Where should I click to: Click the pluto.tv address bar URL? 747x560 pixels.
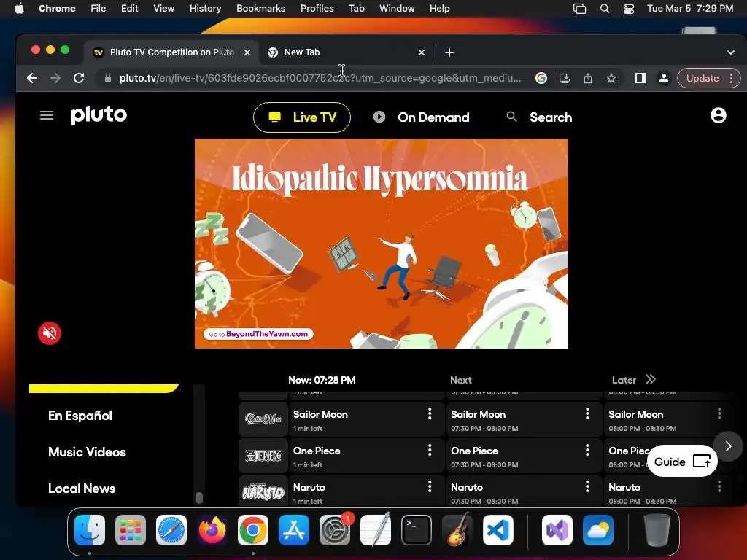pyautogui.click(x=320, y=78)
